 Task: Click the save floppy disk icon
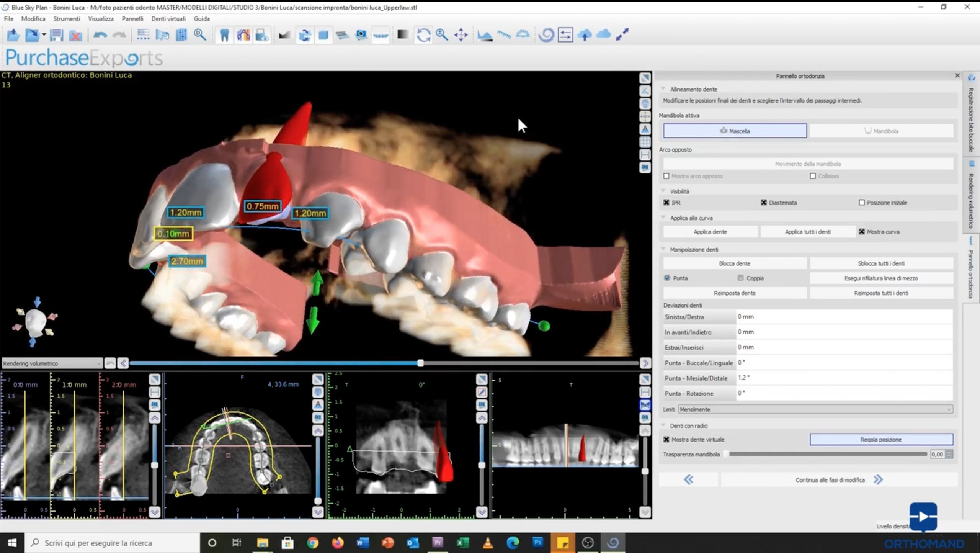pyautogui.click(x=57, y=35)
